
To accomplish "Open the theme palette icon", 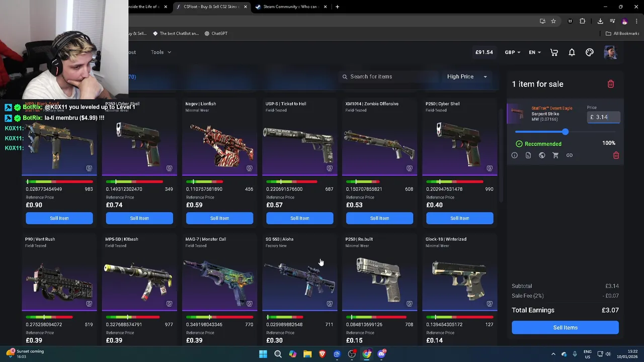I will coord(590,52).
